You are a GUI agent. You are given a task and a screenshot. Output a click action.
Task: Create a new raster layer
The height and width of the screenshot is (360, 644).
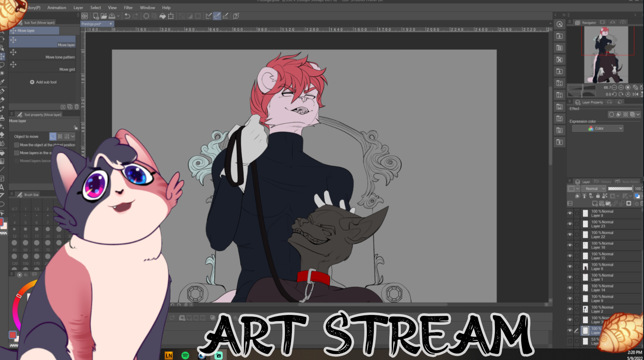click(595, 203)
